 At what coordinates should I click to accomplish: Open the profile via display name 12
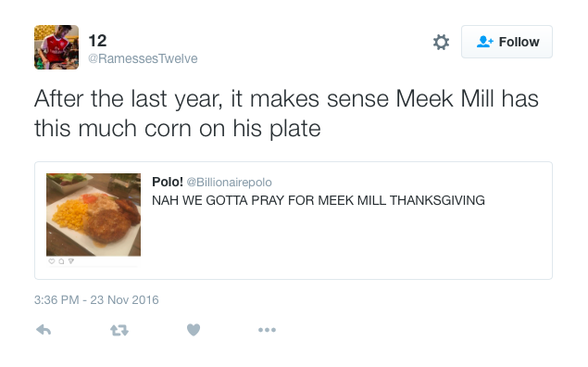tap(97, 41)
